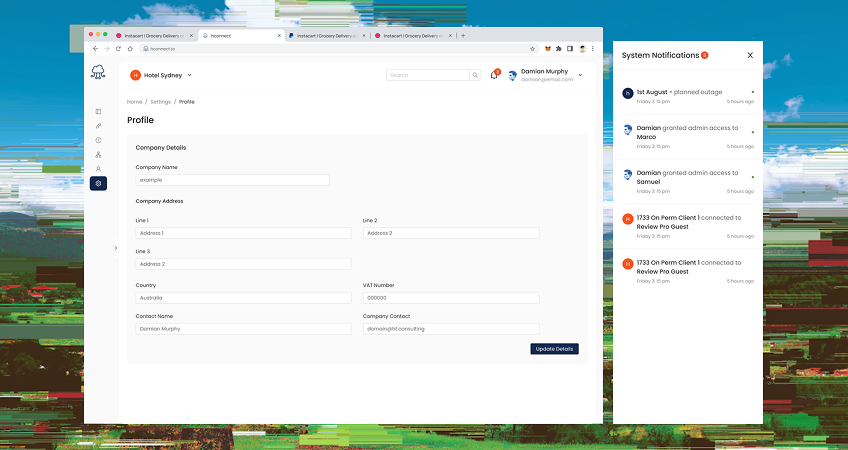This screenshot has height=450, width=848.
Task: Click Damian Murphy's profile avatar in header
Action: click(x=512, y=76)
